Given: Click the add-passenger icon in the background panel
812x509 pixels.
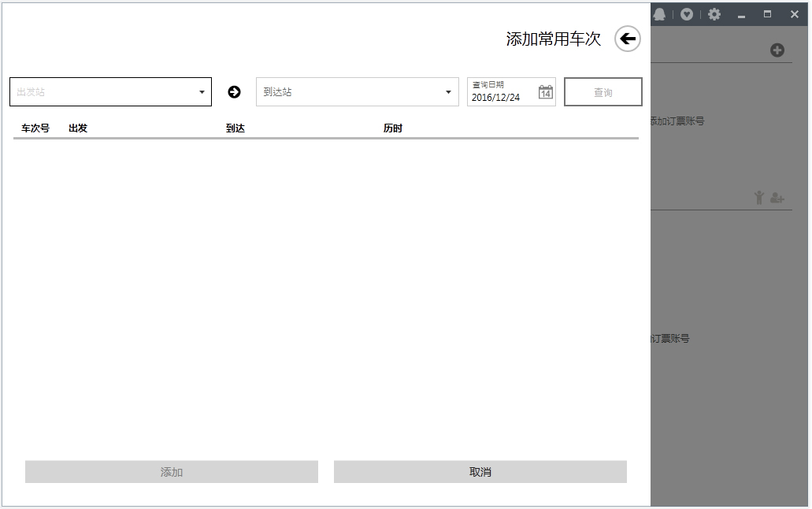Looking at the screenshot, I should [777, 198].
